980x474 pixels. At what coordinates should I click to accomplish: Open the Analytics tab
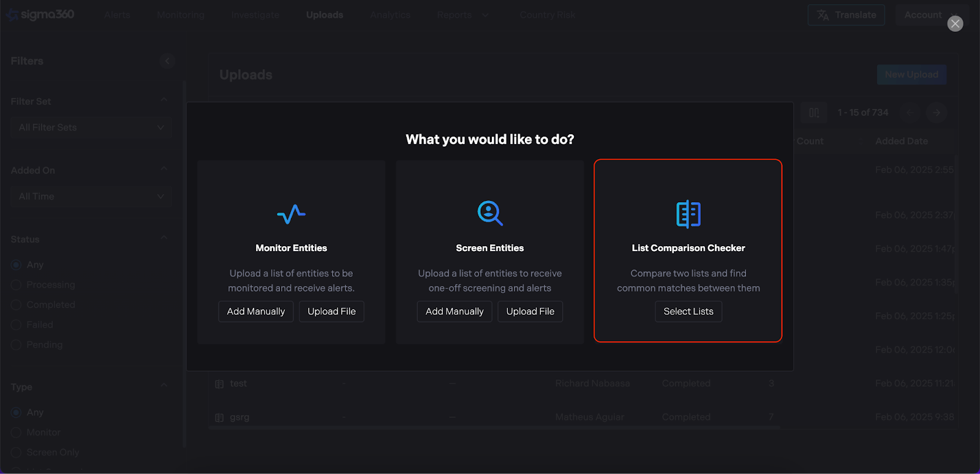point(390,15)
